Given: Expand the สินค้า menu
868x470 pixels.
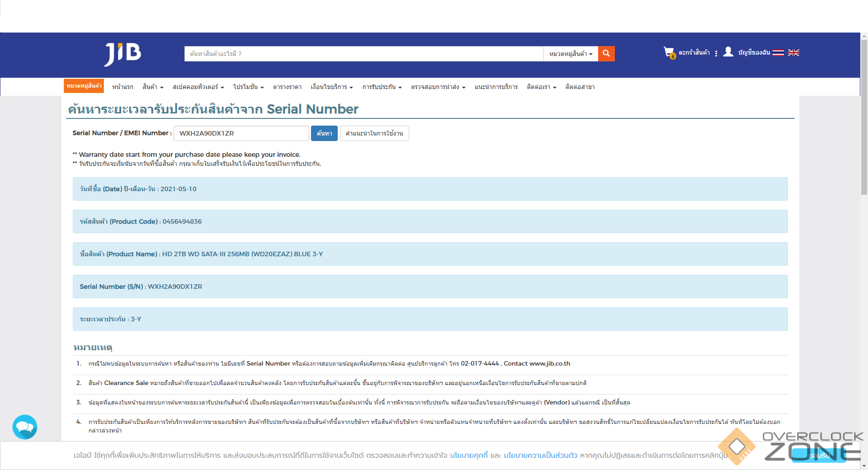Looking at the screenshot, I should tap(153, 87).
